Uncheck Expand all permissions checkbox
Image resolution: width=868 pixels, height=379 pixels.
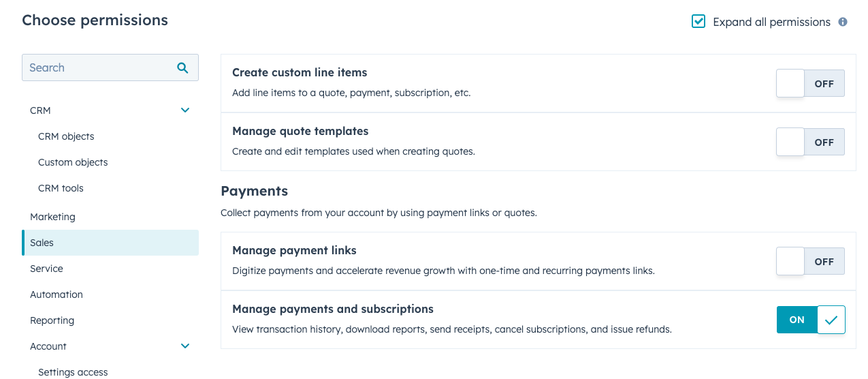pos(698,22)
